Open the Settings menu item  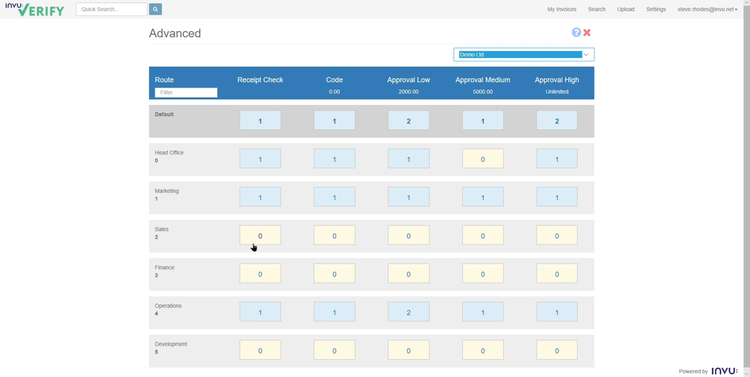656,9
